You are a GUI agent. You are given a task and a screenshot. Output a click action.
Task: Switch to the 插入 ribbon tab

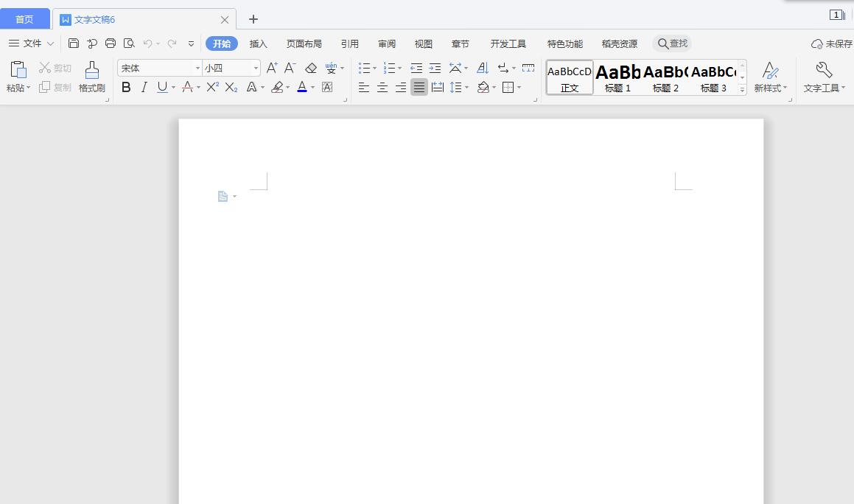[258, 43]
